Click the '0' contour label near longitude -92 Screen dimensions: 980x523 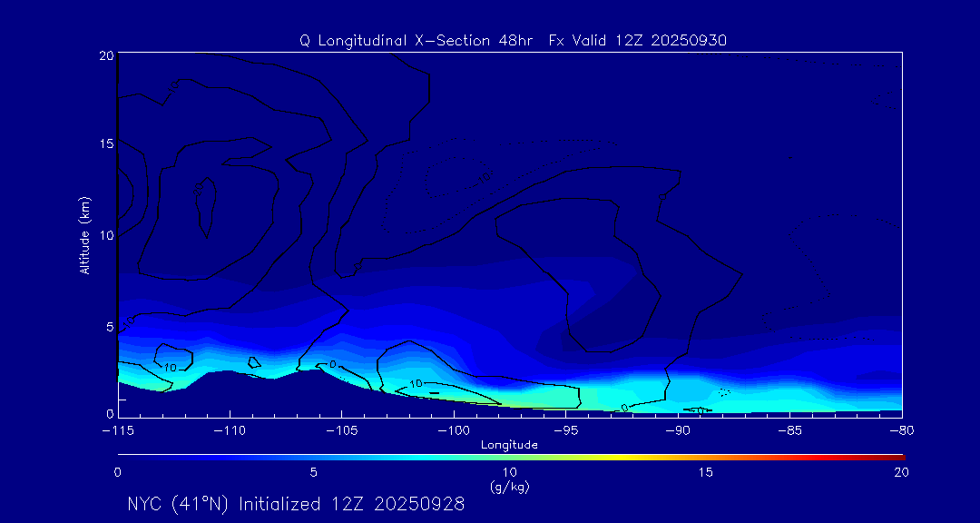pos(624,408)
